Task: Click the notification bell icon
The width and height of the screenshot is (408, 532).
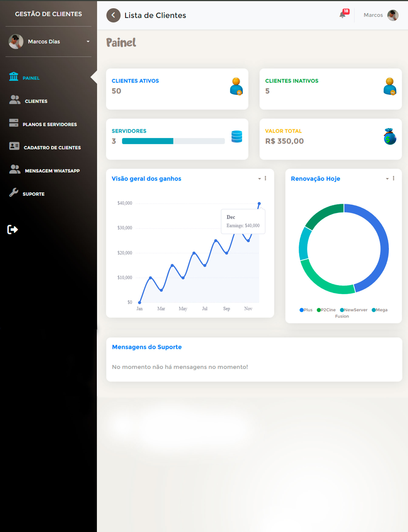Action: (342, 15)
